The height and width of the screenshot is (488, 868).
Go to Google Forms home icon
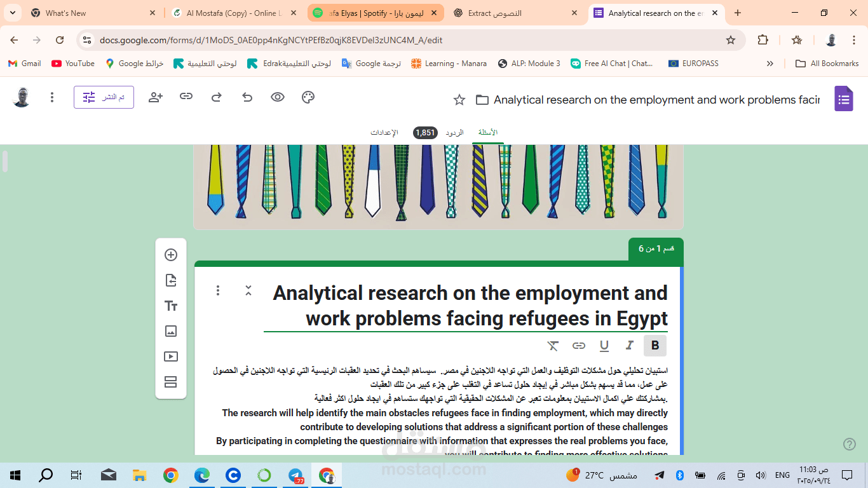tap(844, 98)
